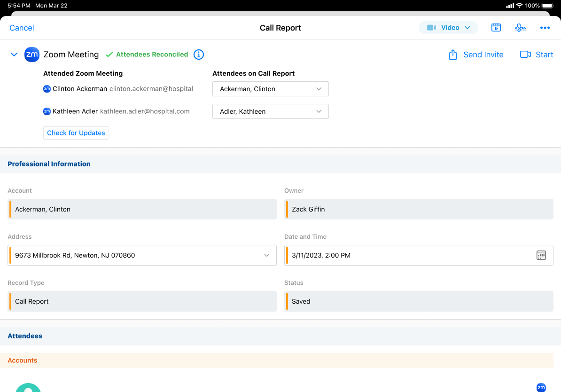Open the media player icon in header
The height and width of the screenshot is (392, 561).
[496, 28]
